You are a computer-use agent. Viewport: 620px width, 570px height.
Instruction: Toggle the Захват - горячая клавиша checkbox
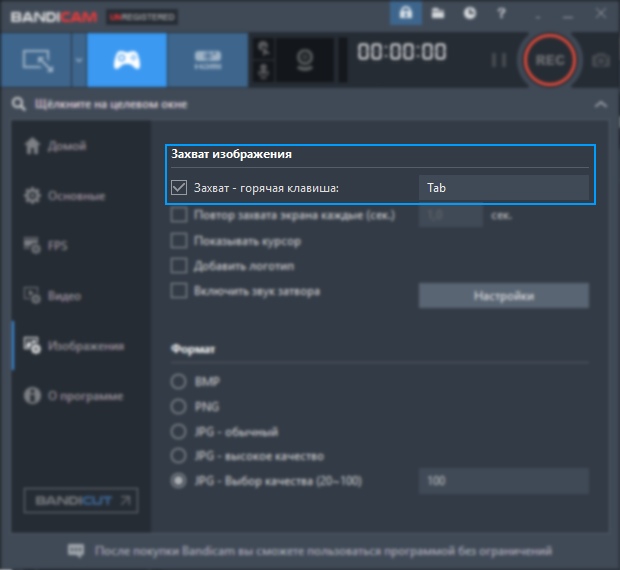tap(179, 187)
